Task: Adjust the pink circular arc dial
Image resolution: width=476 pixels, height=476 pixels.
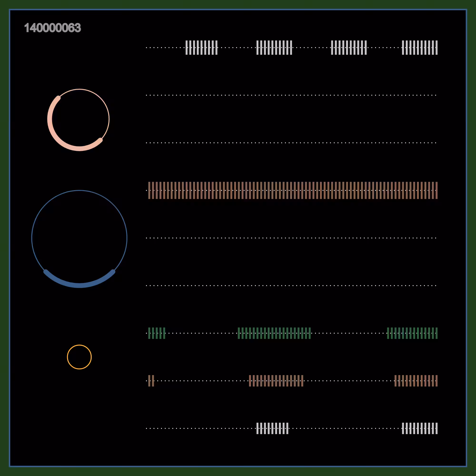Action: click(78, 120)
